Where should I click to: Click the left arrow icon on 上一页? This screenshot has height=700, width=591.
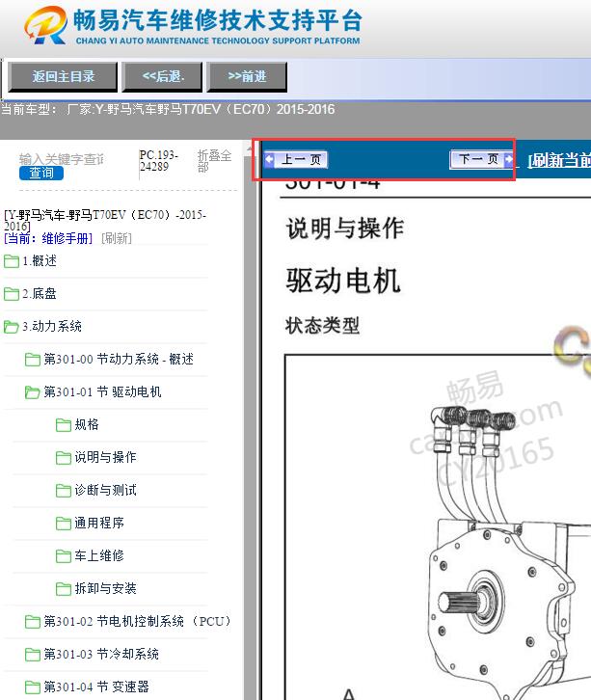tap(269, 159)
